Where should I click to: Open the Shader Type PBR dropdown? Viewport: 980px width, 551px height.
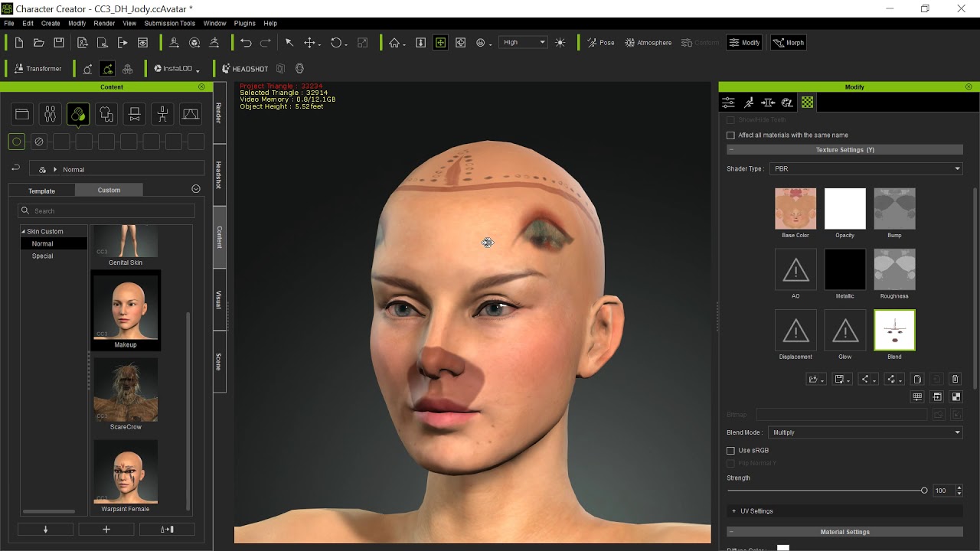point(866,168)
